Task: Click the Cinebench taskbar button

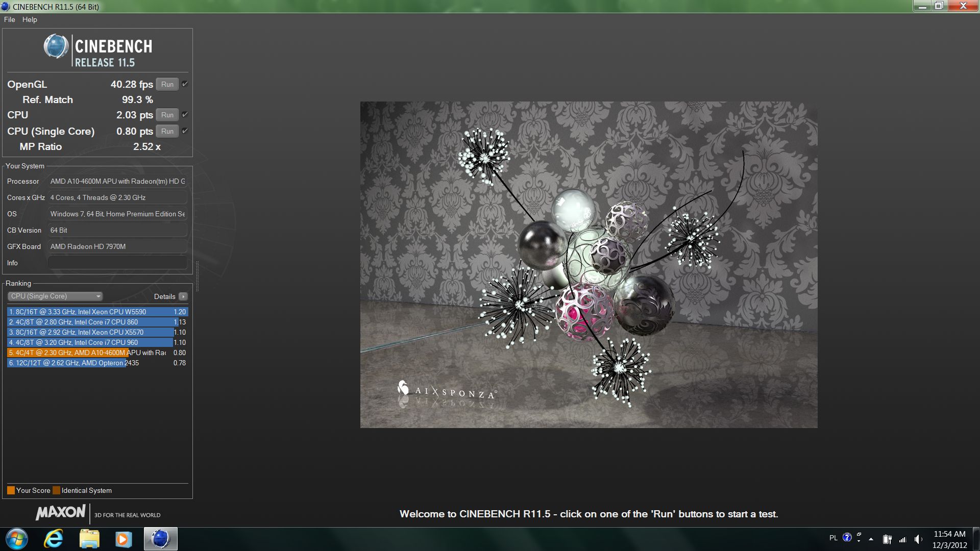Action: click(x=160, y=539)
